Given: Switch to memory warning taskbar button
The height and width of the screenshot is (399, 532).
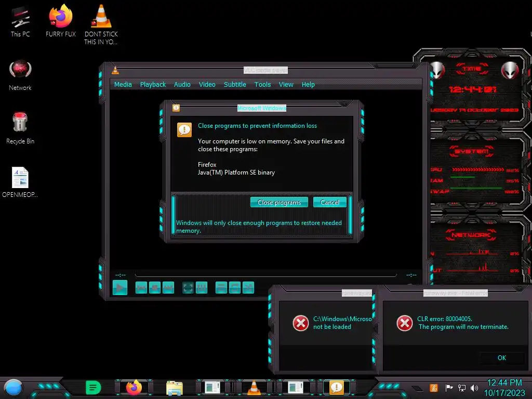Looking at the screenshot, I should [337, 388].
